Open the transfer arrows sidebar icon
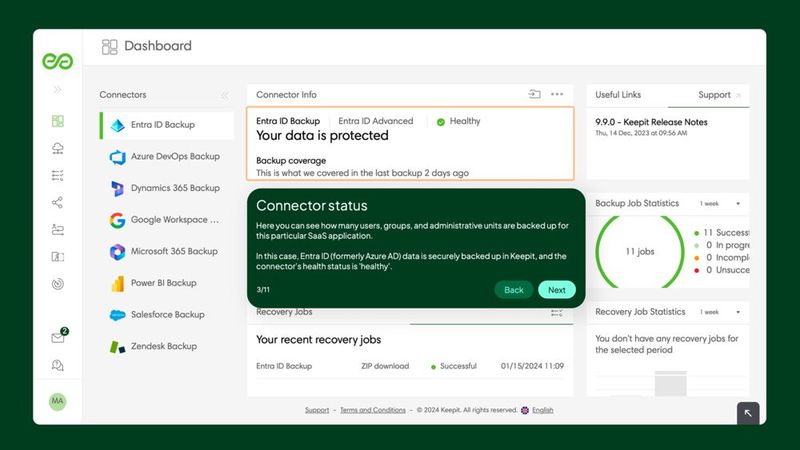800x450 pixels. click(x=58, y=230)
